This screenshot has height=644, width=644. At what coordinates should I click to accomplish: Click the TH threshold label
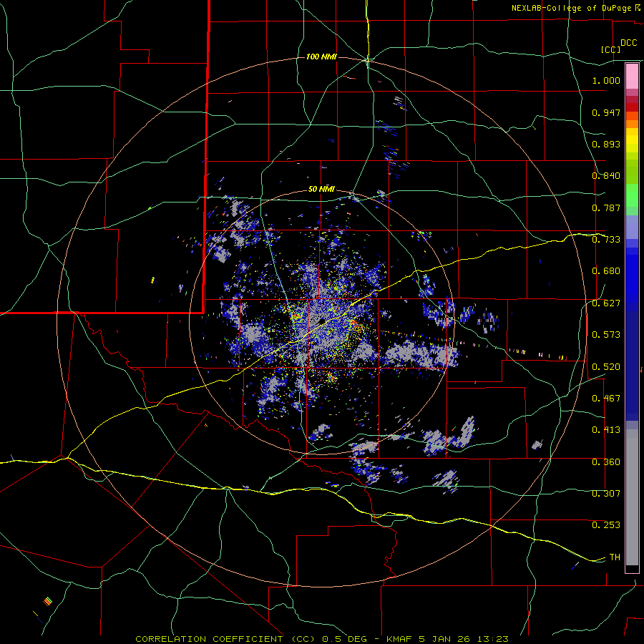click(615, 557)
